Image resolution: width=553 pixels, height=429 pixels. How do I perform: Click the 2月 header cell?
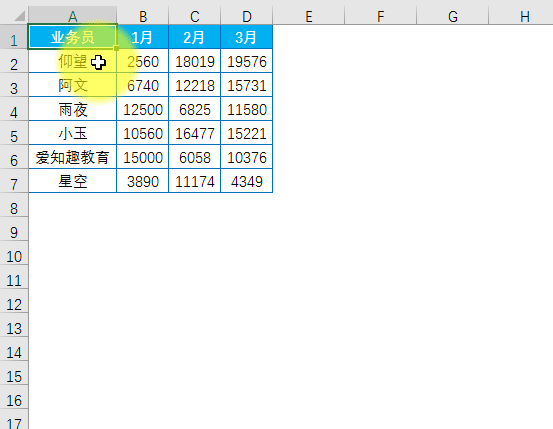195,37
